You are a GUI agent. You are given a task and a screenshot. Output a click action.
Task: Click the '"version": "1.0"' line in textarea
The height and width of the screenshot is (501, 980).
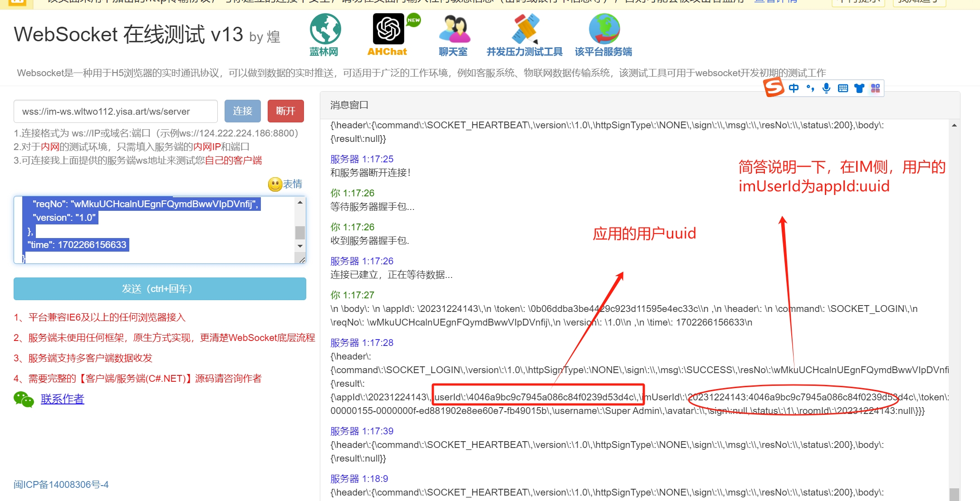(64, 218)
